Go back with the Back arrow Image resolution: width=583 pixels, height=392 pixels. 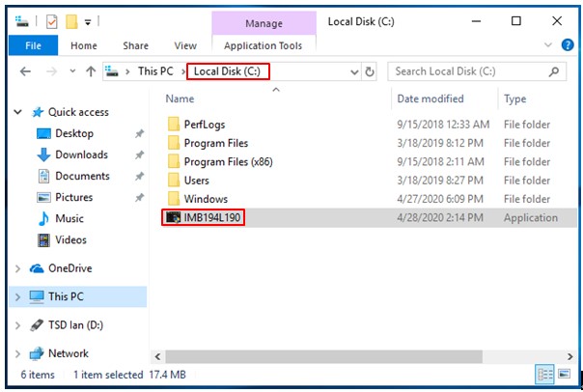[25, 71]
